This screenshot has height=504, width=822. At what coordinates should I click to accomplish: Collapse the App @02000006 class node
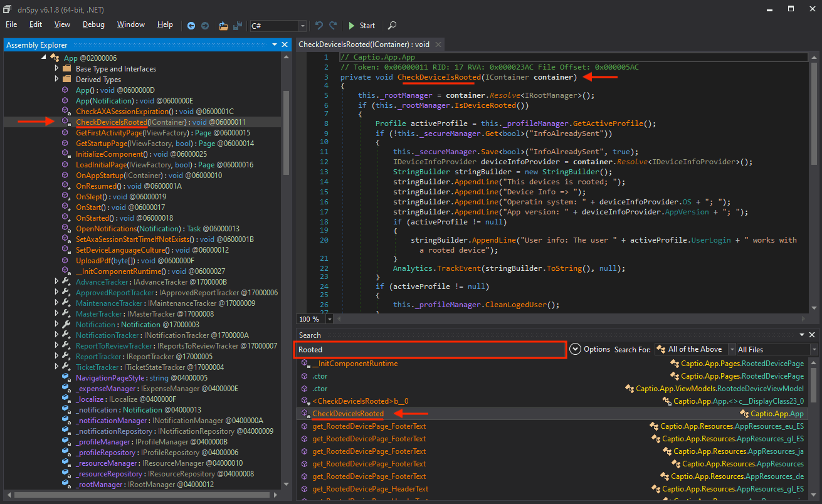pos(43,58)
